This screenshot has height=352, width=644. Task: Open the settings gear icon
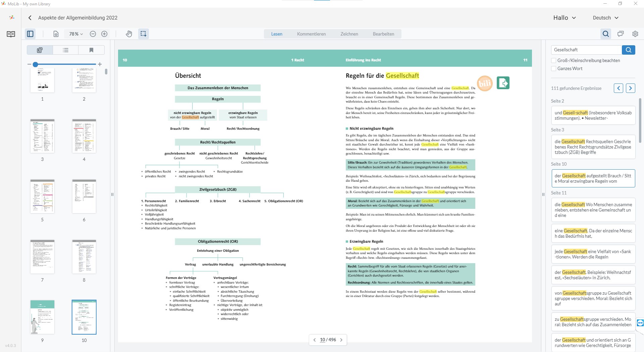coord(635,34)
